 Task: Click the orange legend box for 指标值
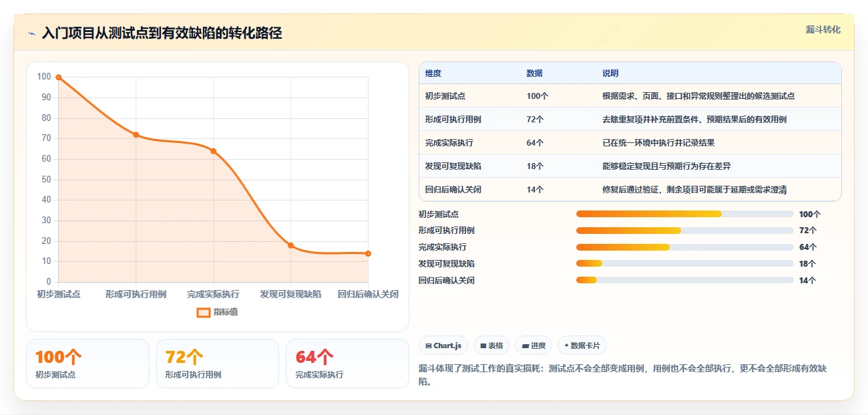click(204, 312)
